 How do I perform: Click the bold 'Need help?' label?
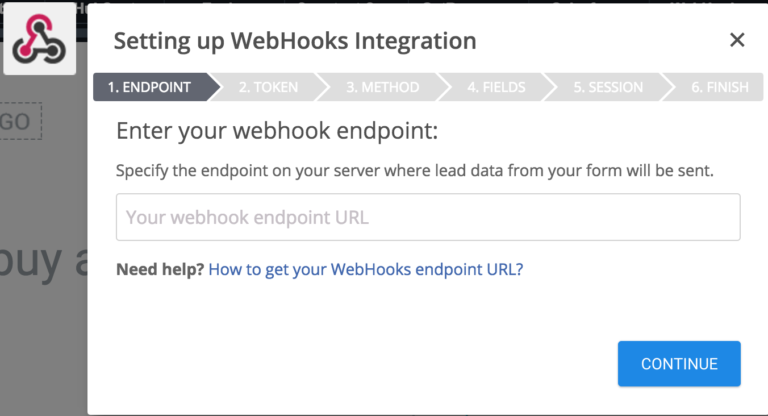click(160, 269)
